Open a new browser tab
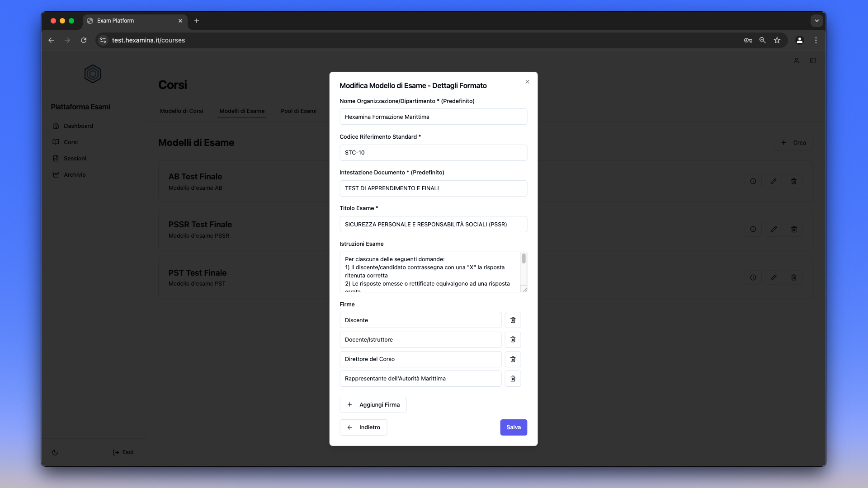Viewport: 868px width, 488px height. click(x=197, y=21)
